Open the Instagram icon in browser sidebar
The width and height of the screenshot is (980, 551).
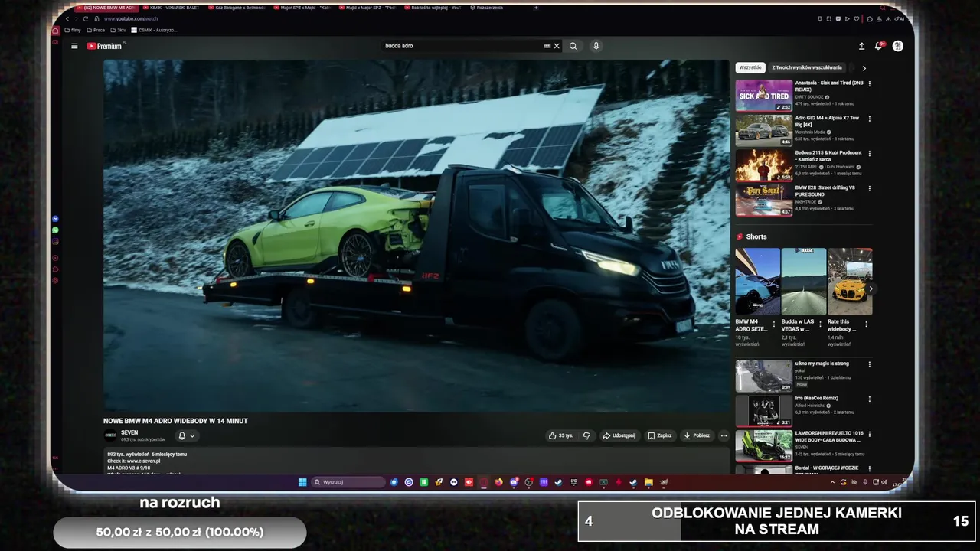click(55, 242)
